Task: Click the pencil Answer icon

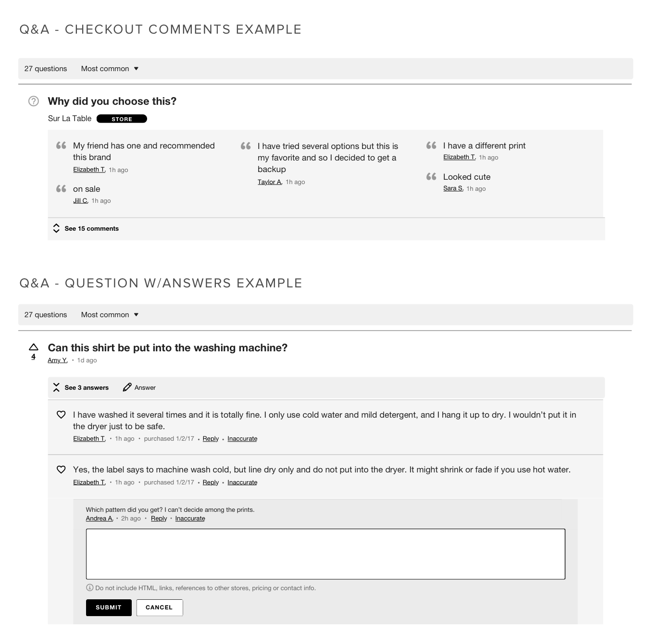Action: point(127,387)
